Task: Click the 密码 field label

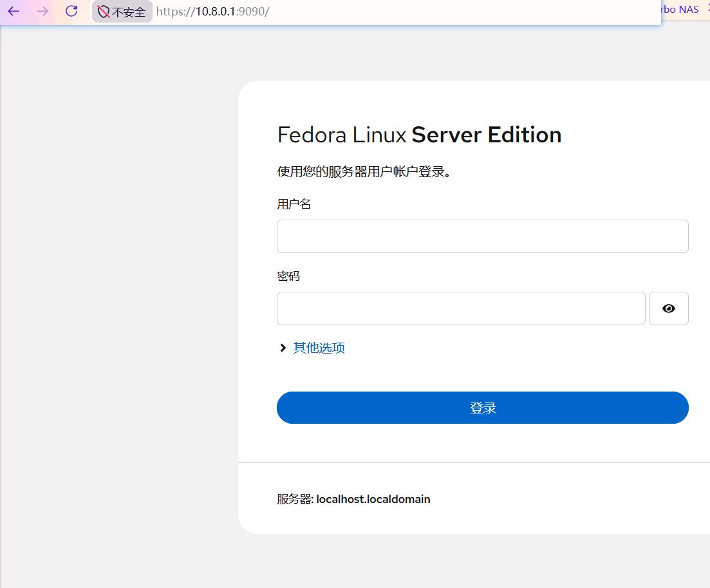Action: (x=288, y=276)
